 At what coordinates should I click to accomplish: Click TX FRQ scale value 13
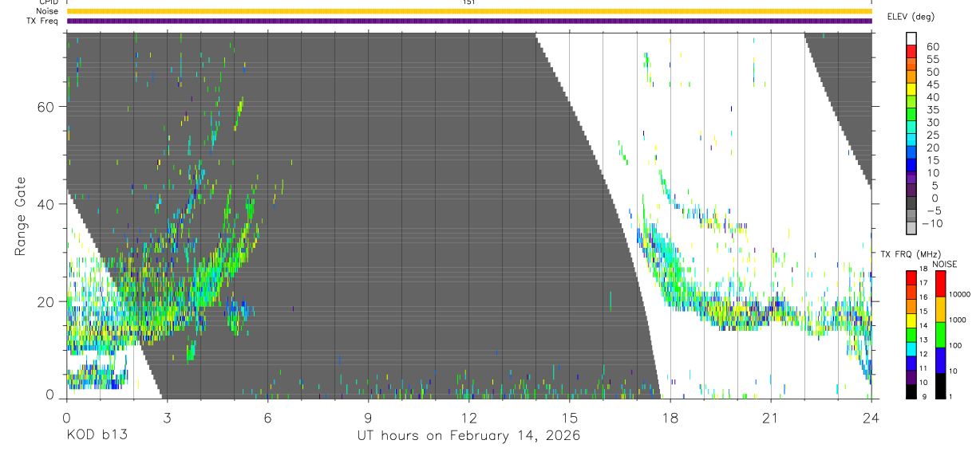925,340
